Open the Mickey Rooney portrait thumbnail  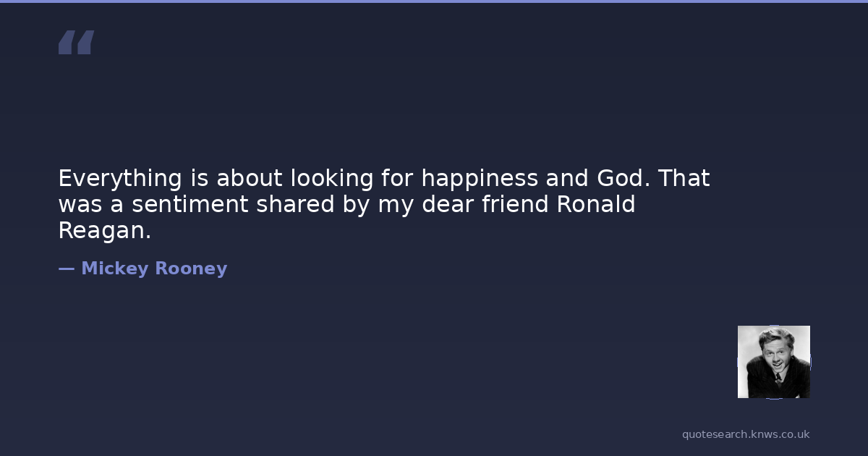[773, 361]
